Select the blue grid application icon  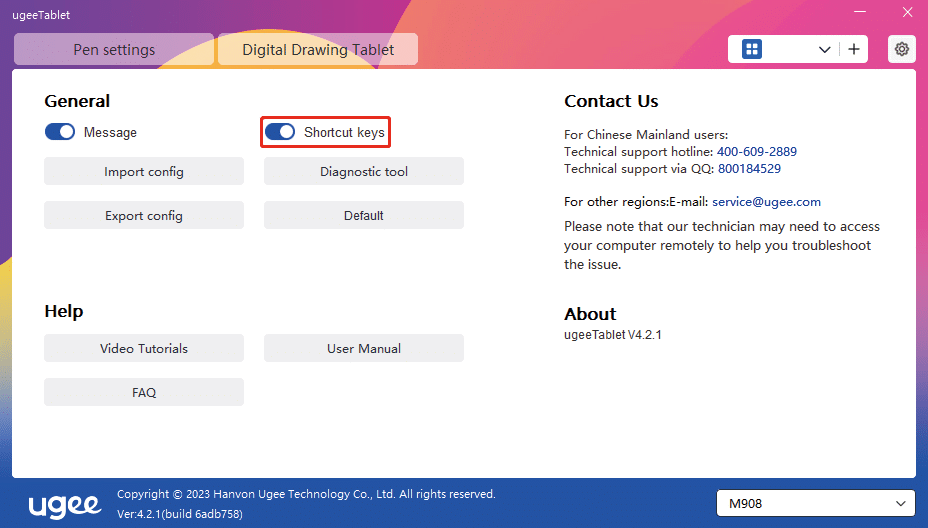tap(752, 49)
